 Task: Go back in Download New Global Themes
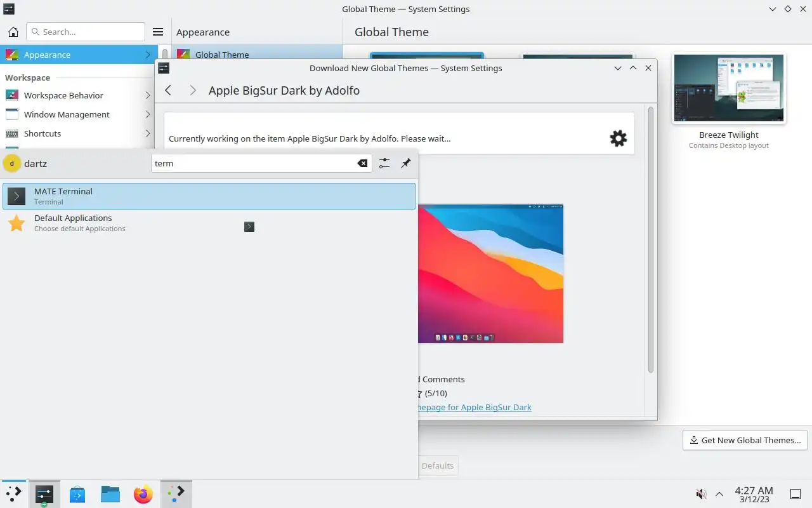(x=168, y=90)
